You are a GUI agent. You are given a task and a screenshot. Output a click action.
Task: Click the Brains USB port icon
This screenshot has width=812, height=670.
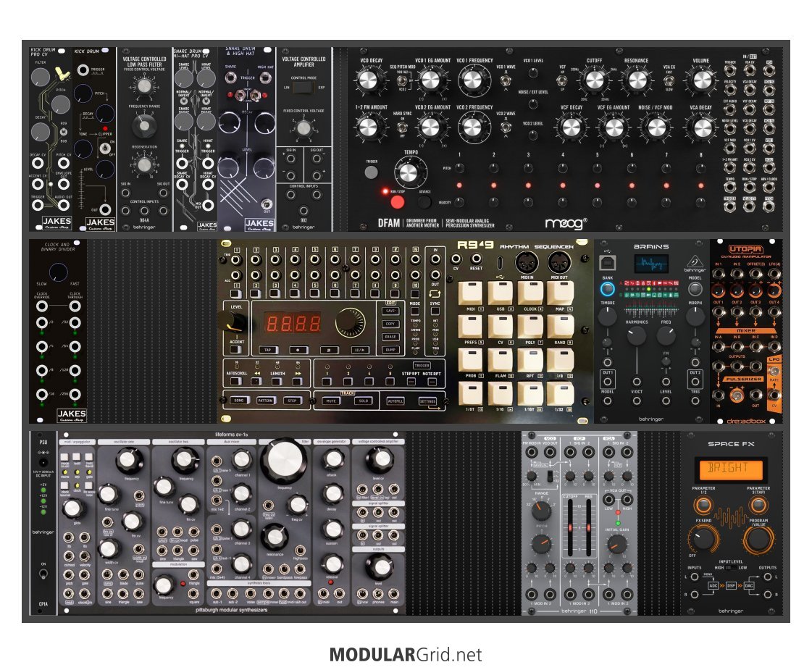[x=607, y=262]
